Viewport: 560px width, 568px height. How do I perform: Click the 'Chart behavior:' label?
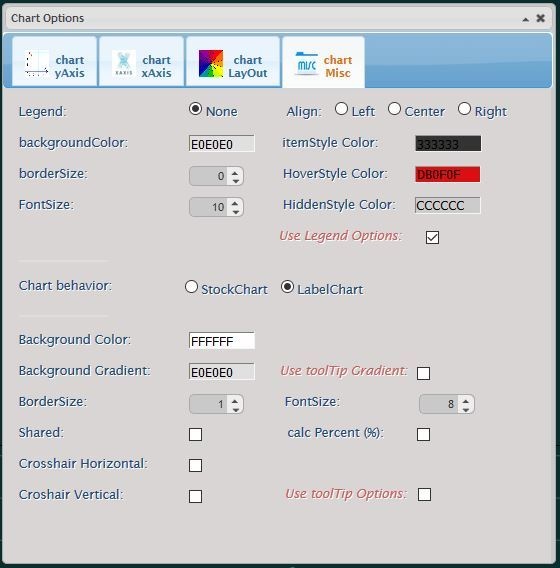click(x=66, y=286)
